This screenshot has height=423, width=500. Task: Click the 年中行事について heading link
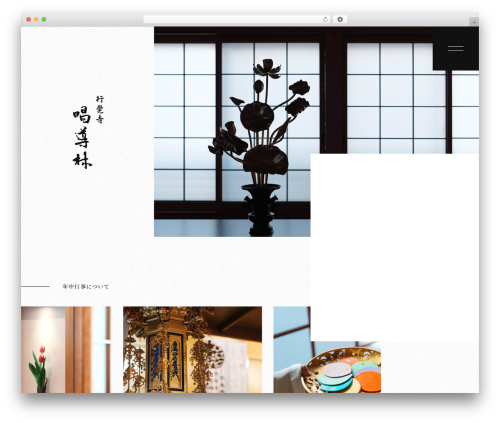pyautogui.click(x=86, y=287)
